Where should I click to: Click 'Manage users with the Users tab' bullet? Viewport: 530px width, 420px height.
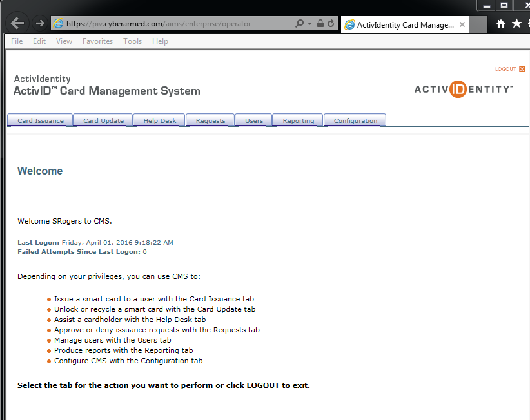pos(113,340)
